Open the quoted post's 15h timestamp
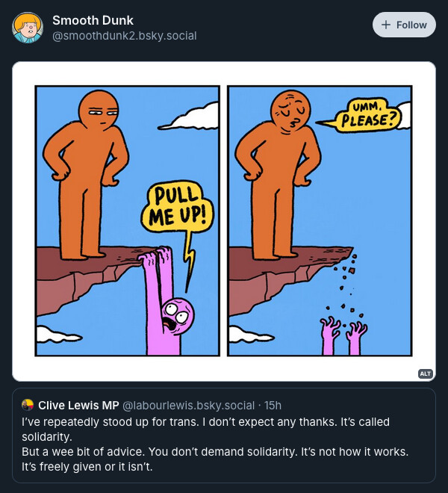This screenshot has width=448, height=493. pos(273,406)
